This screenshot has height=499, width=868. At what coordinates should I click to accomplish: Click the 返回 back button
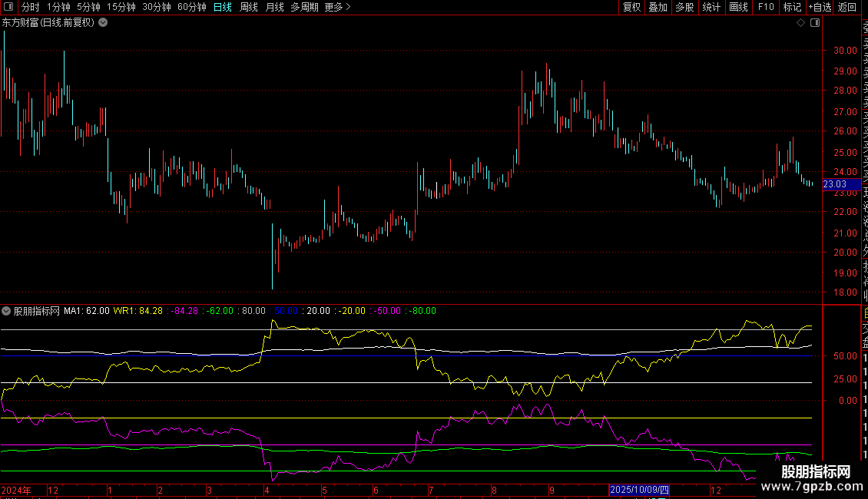pyautogui.click(x=847, y=7)
